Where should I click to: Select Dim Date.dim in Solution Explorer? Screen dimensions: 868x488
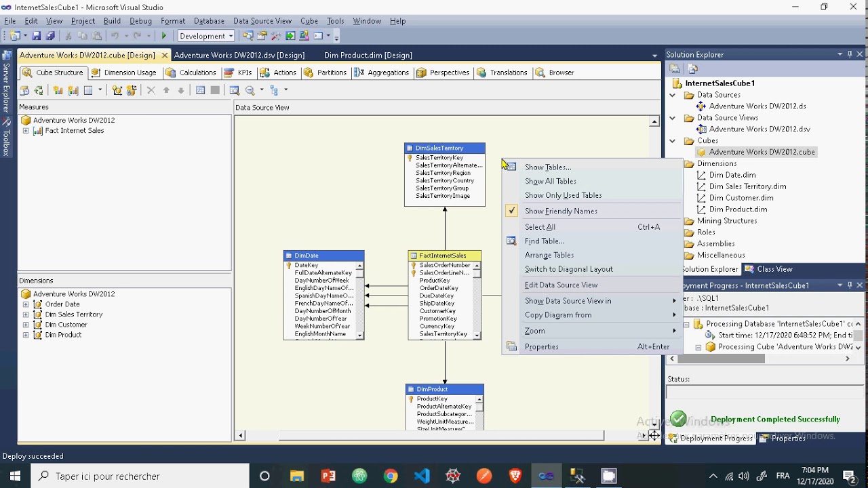pos(732,175)
